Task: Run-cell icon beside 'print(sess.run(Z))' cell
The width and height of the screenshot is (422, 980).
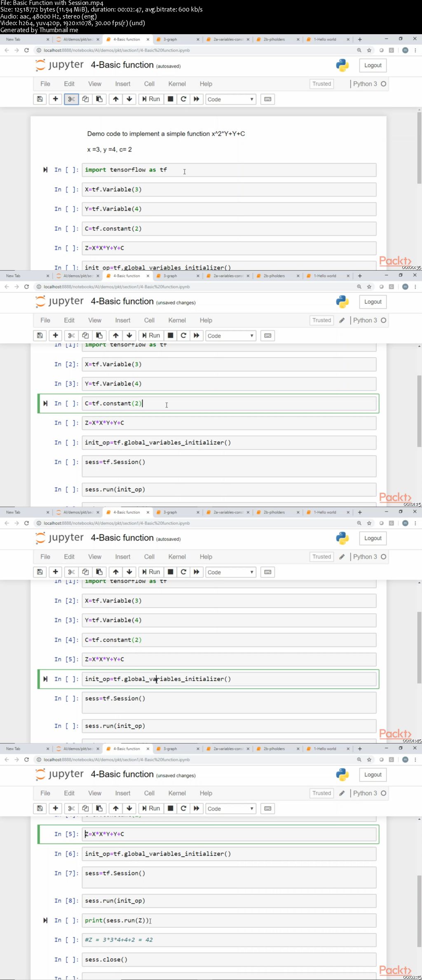Action: pos(45,920)
